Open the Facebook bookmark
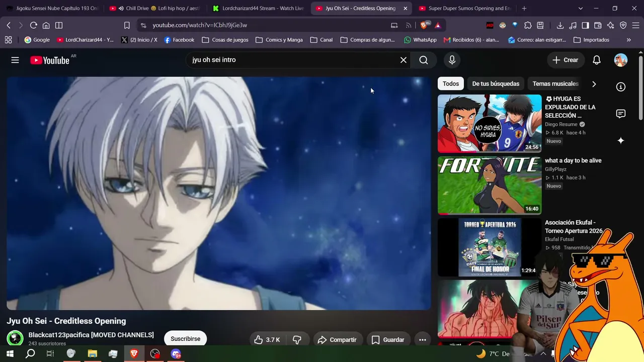The width and height of the screenshot is (644, 362). point(179,40)
